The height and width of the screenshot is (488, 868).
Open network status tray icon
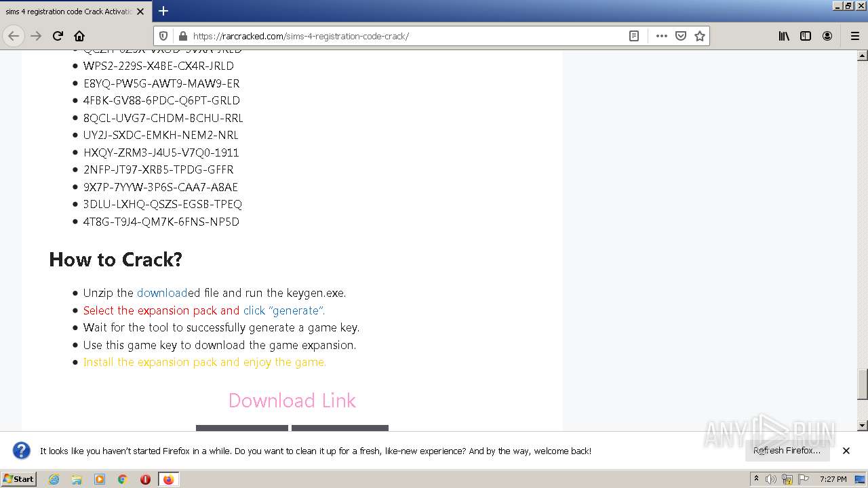click(787, 479)
